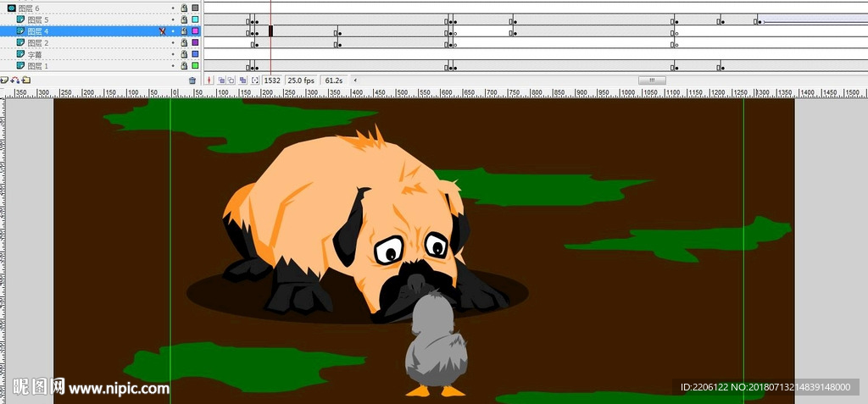Unlock the 字幕 layer via padlock
This screenshot has height=404, width=868.
(x=184, y=54)
